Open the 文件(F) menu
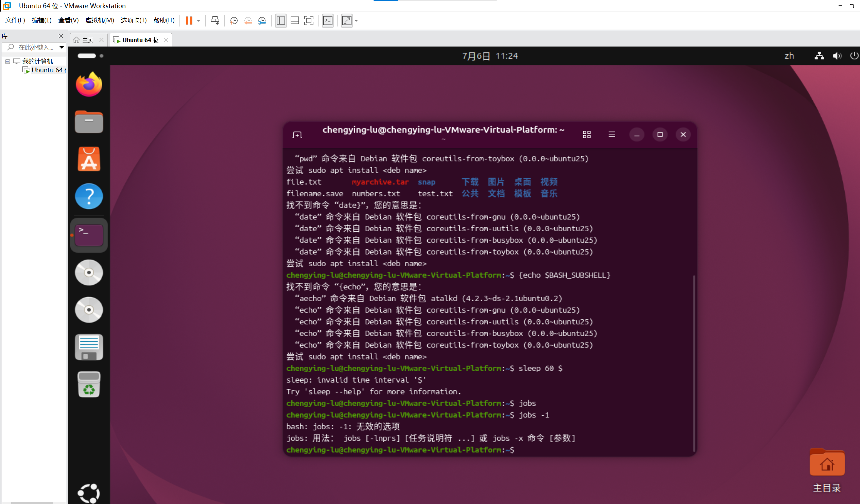The height and width of the screenshot is (504, 860). tap(15, 20)
